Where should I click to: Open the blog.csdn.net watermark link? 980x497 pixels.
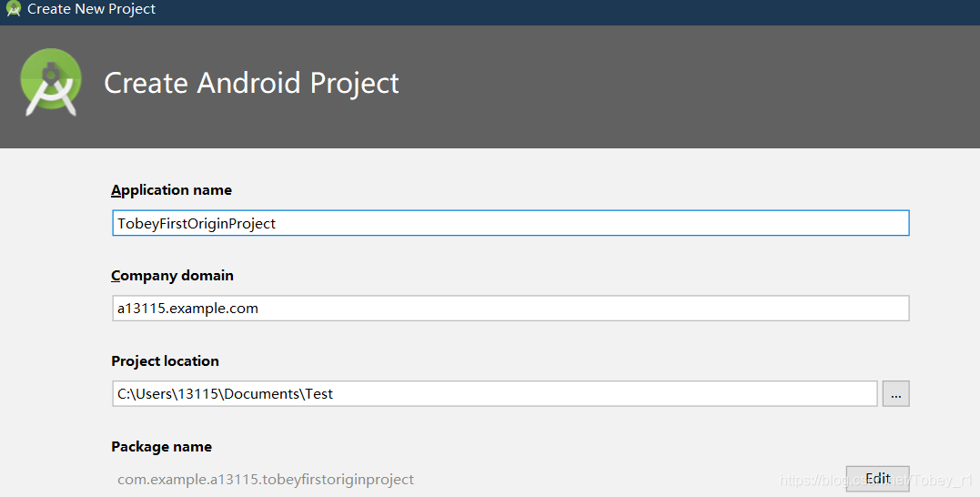(x=876, y=480)
